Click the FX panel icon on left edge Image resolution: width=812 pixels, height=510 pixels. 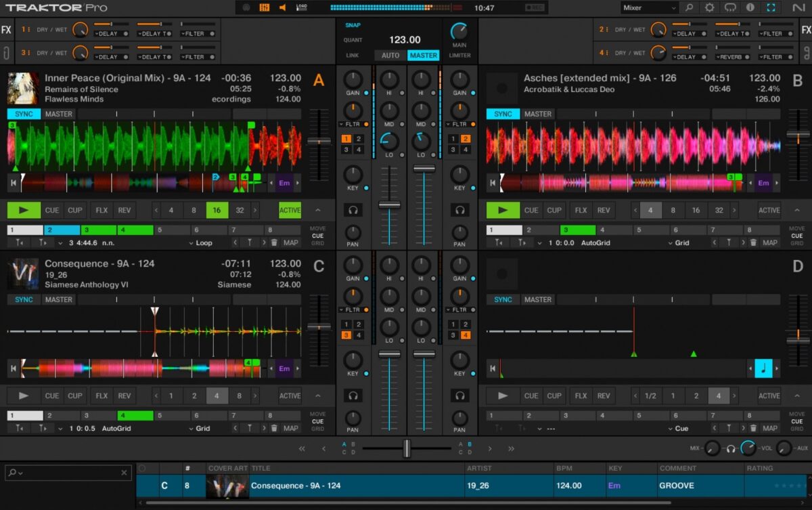6,30
